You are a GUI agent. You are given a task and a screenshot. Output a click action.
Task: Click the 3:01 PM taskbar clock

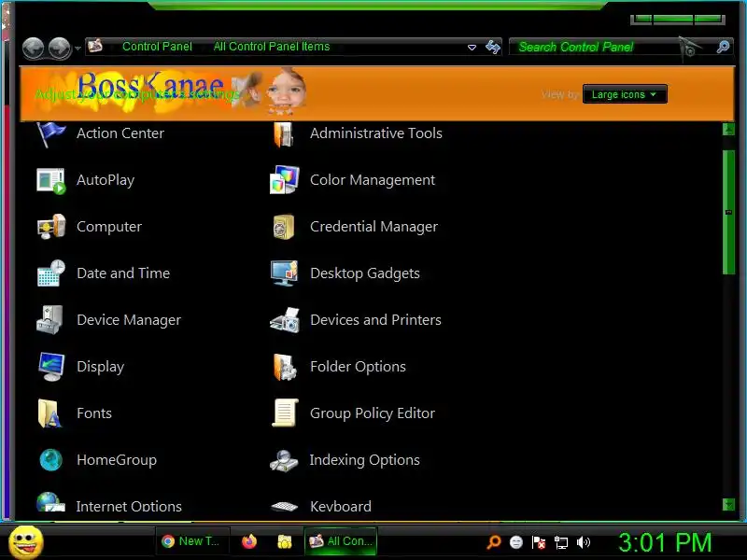(x=665, y=542)
